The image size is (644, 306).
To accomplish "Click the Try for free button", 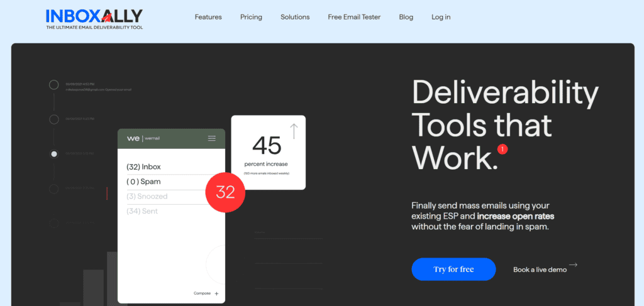I will click(x=453, y=269).
